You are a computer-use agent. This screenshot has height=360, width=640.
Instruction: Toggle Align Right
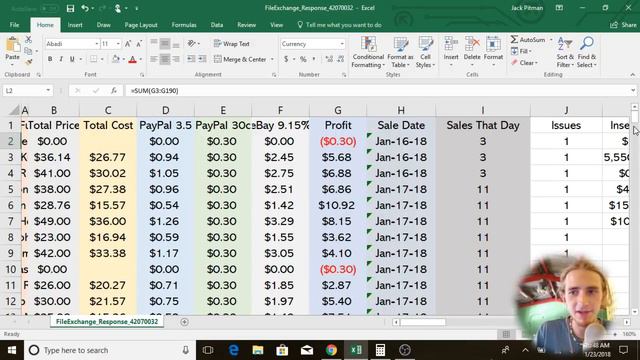[176, 60]
